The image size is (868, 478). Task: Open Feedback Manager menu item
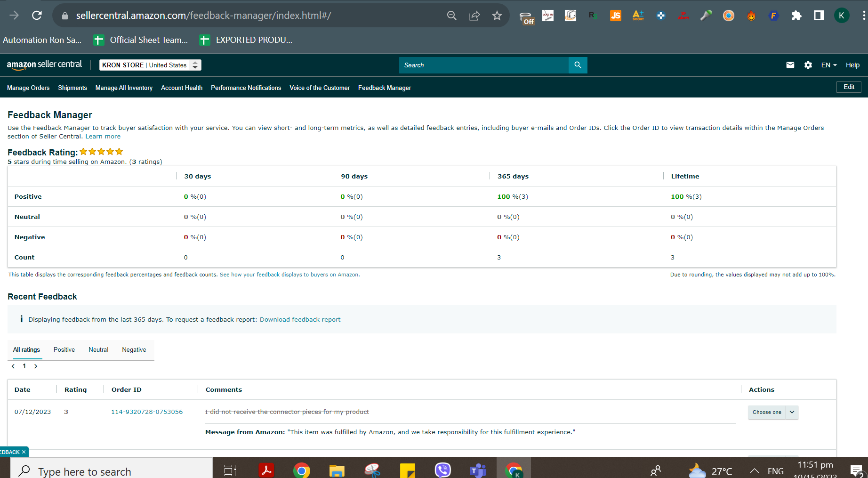pyautogui.click(x=385, y=88)
